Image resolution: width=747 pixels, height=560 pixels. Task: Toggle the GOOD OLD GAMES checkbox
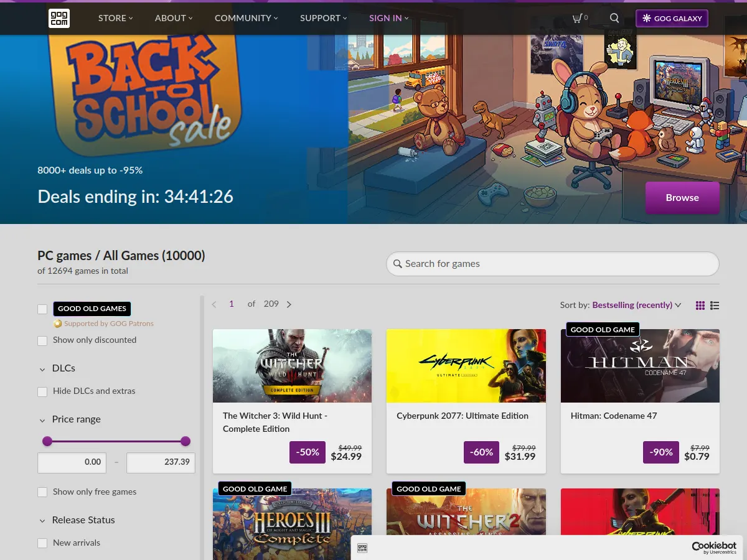tap(42, 309)
